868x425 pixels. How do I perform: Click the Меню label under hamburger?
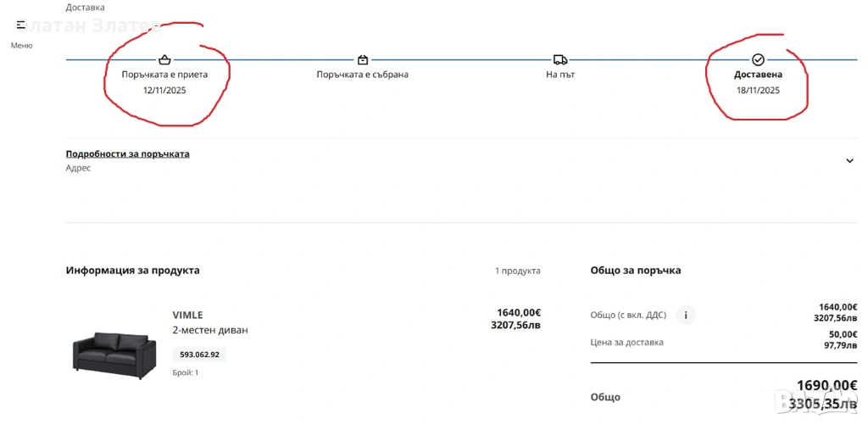21,46
